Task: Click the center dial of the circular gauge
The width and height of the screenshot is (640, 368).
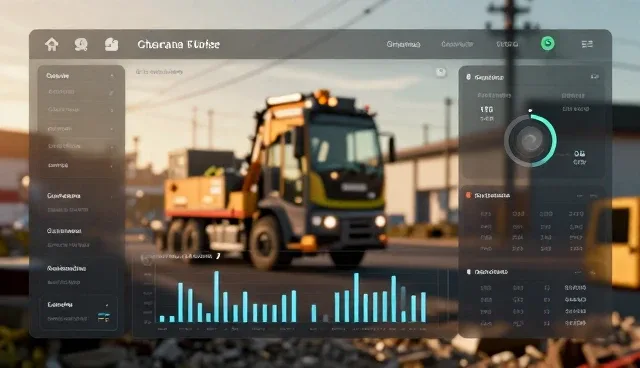Action: pyautogui.click(x=530, y=141)
